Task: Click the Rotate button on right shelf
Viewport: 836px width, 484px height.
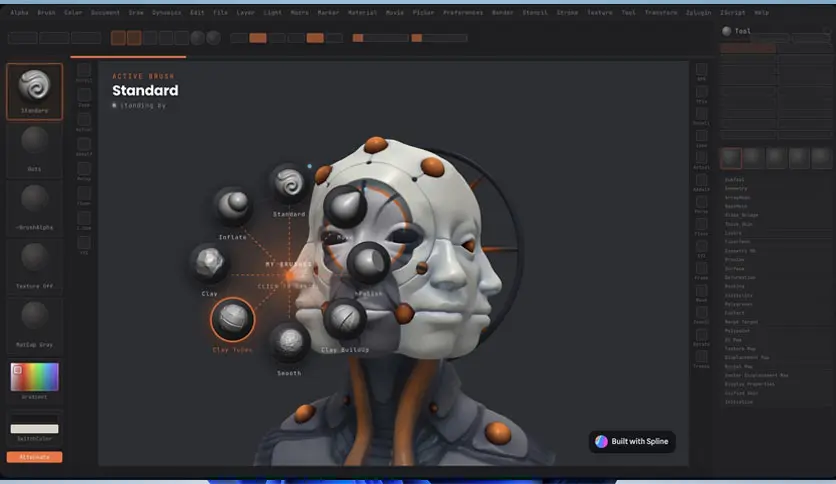Action: [701, 337]
